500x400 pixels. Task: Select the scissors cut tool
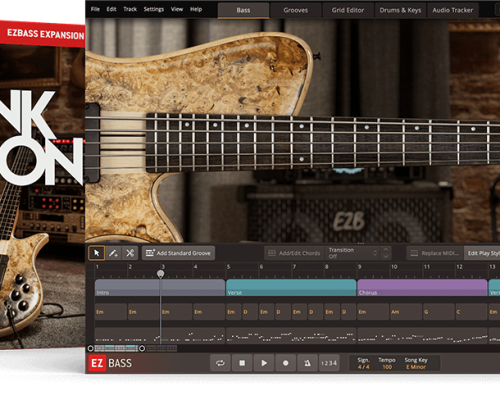[130, 253]
